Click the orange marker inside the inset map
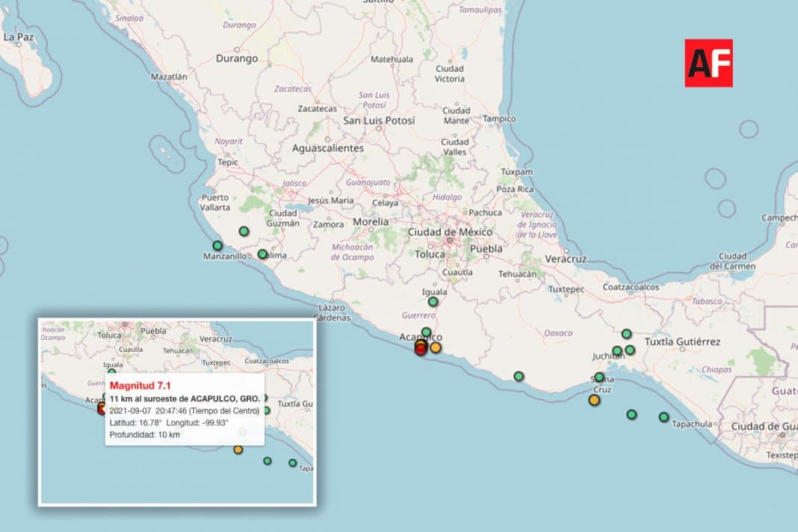 (238, 449)
